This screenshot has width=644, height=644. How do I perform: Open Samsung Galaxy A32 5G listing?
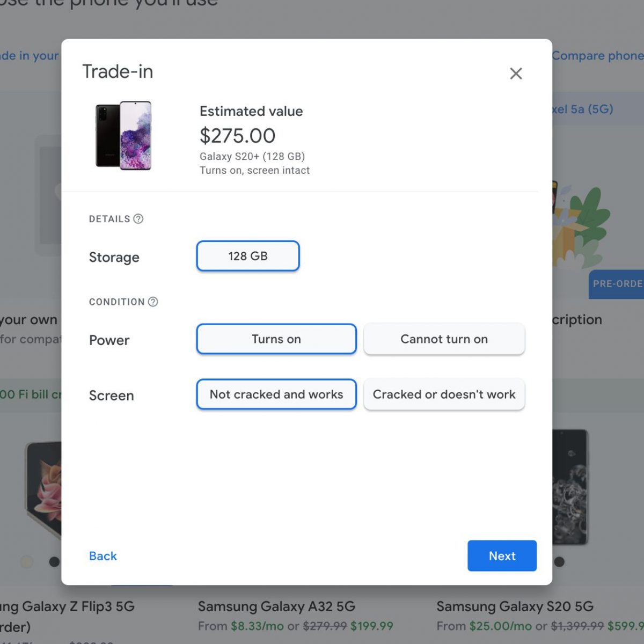pyautogui.click(x=276, y=606)
